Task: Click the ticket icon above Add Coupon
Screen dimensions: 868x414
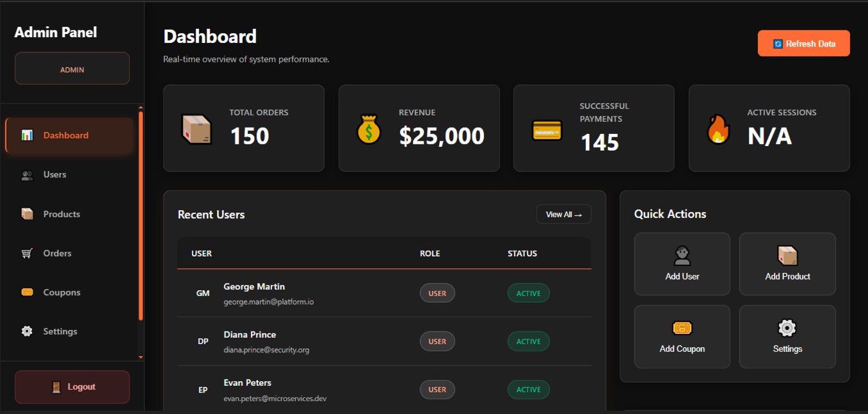Action: pos(682,328)
